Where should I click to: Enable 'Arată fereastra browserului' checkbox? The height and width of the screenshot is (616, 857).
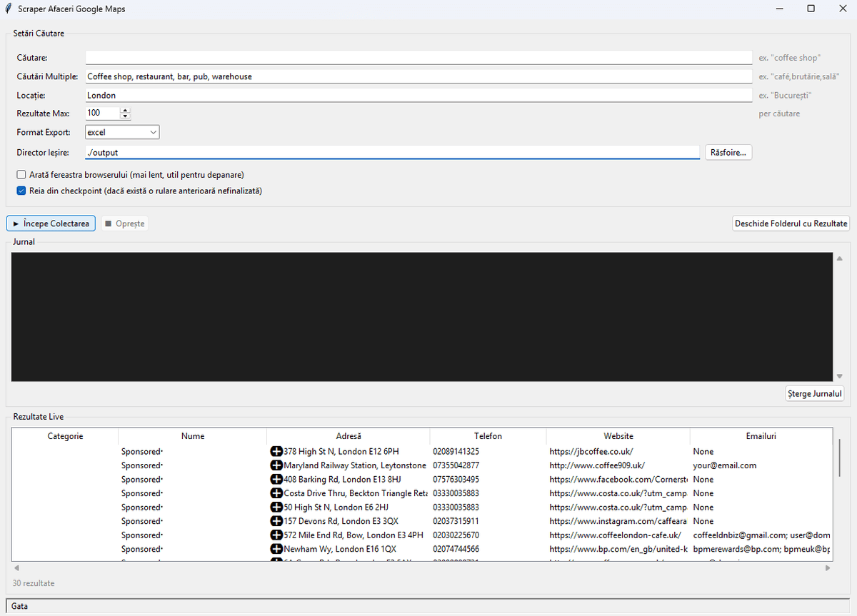[21, 175]
